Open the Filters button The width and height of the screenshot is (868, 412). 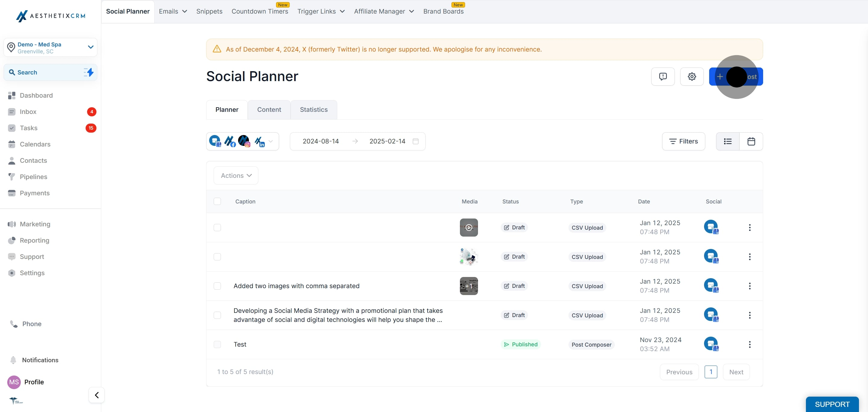683,141
